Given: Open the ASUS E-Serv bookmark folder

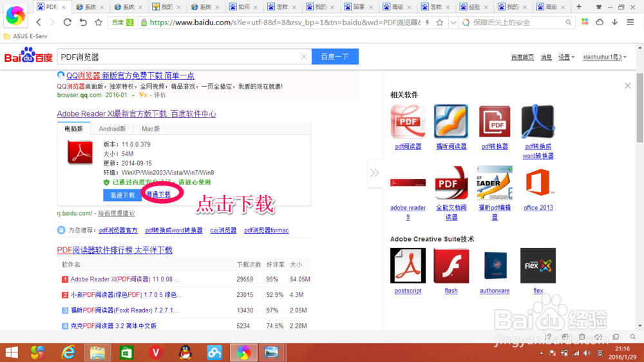Looking at the screenshot, I should click(x=26, y=36).
